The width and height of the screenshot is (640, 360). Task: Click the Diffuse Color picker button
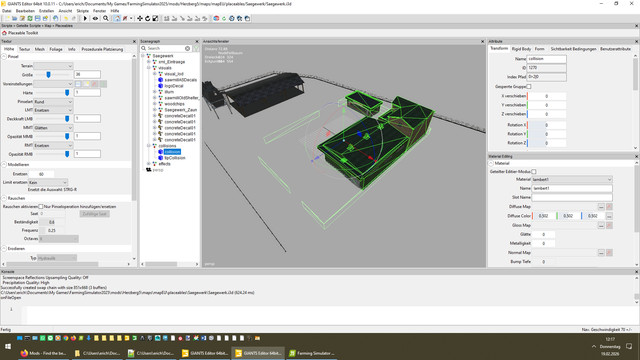[x=609, y=216]
